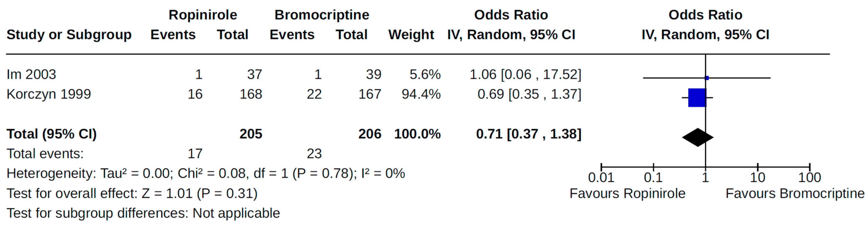Click the 0.01 axis tick label
This screenshot has width=868, height=226.
click(x=601, y=178)
